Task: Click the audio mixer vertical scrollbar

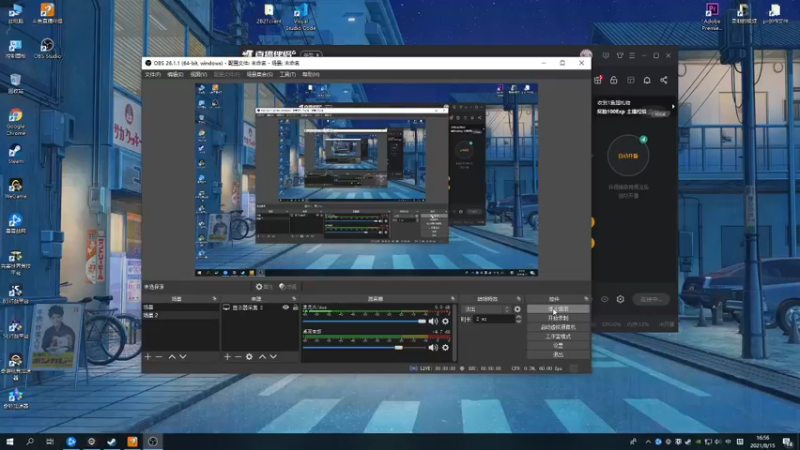Action: (x=454, y=332)
